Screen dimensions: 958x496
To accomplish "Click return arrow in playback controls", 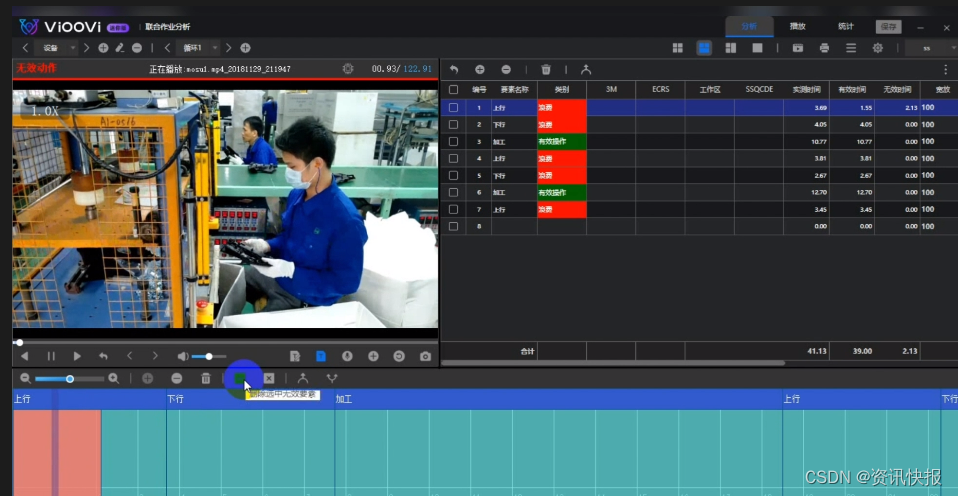I will [x=103, y=356].
